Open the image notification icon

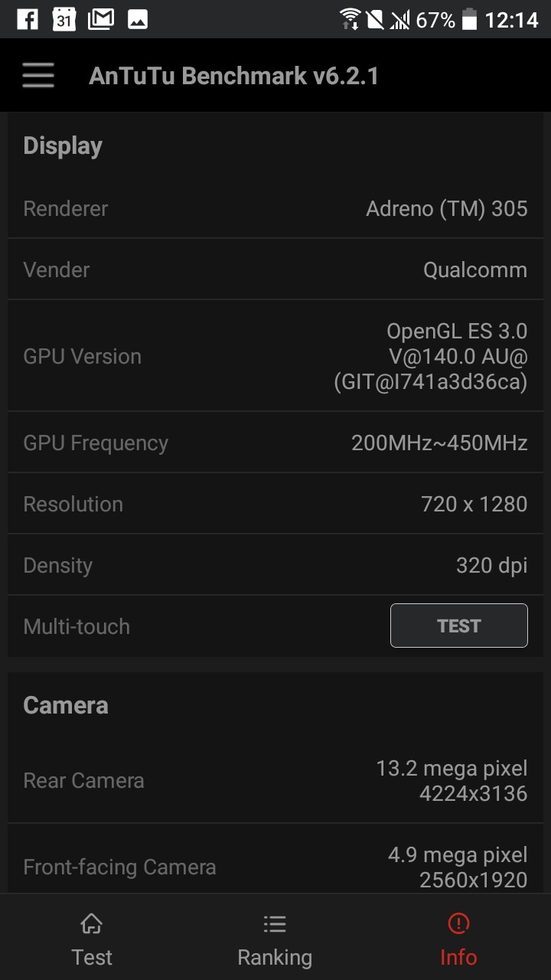click(138, 19)
